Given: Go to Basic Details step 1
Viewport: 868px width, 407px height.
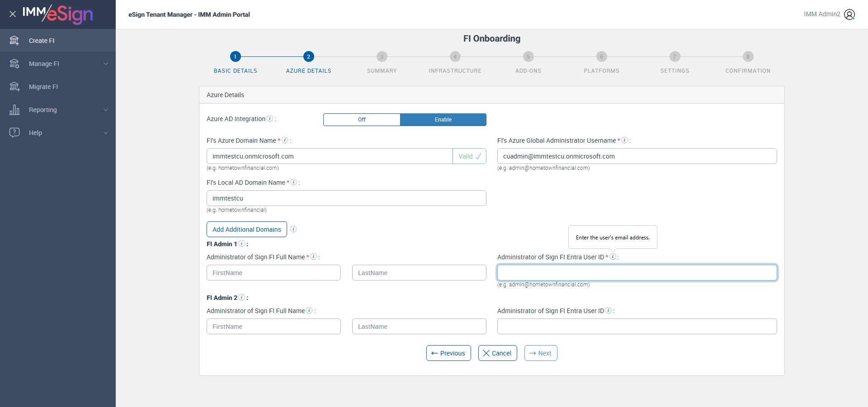Looking at the screenshot, I should [235, 56].
